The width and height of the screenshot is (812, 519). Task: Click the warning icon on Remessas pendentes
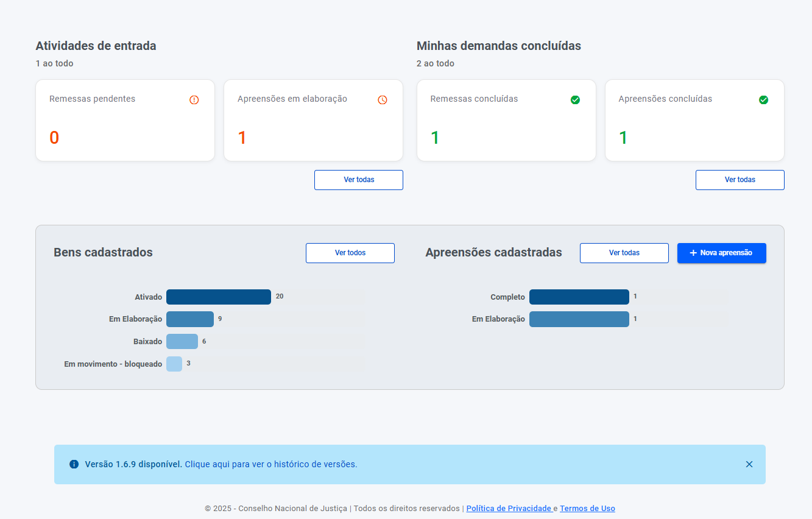pos(194,100)
